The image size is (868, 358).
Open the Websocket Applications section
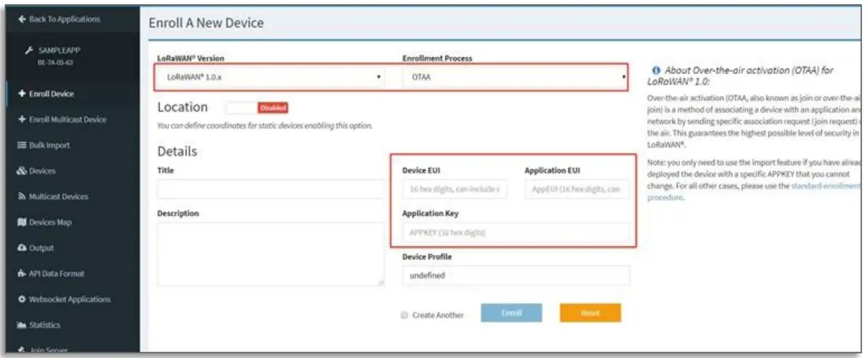(70, 299)
